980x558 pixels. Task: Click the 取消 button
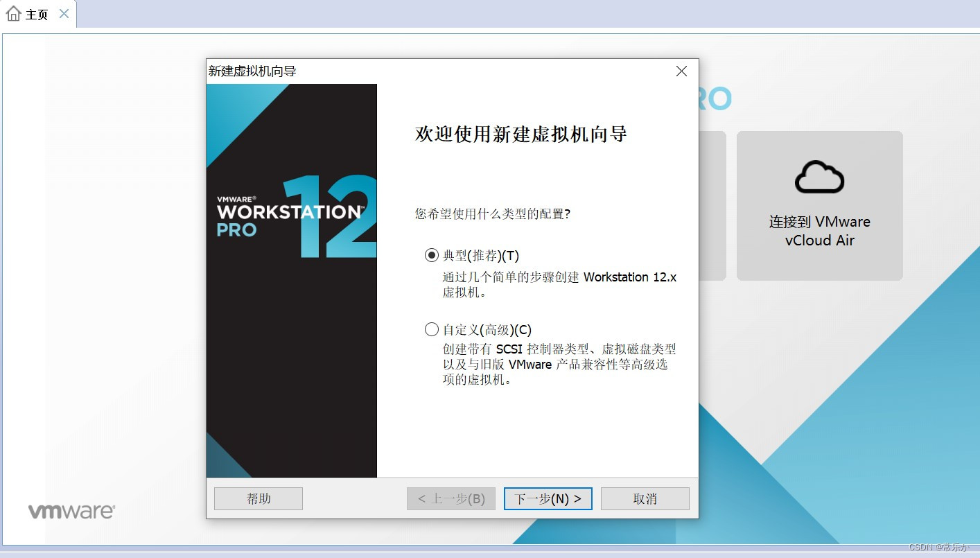pyautogui.click(x=645, y=499)
